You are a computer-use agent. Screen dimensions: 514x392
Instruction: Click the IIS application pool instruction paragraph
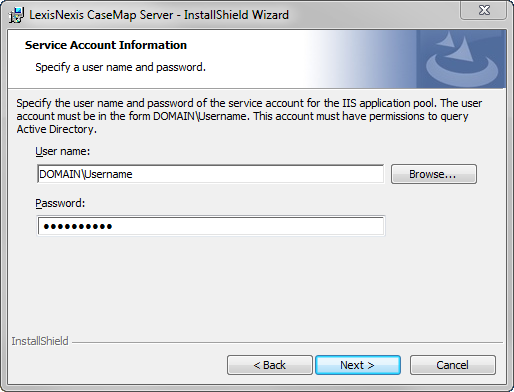(249, 116)
